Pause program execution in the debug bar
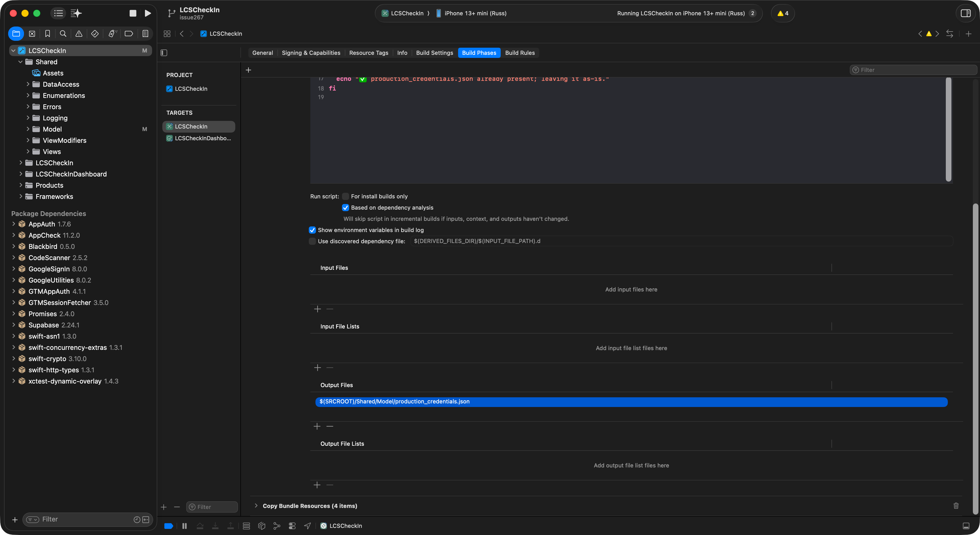 pos(185,526)
